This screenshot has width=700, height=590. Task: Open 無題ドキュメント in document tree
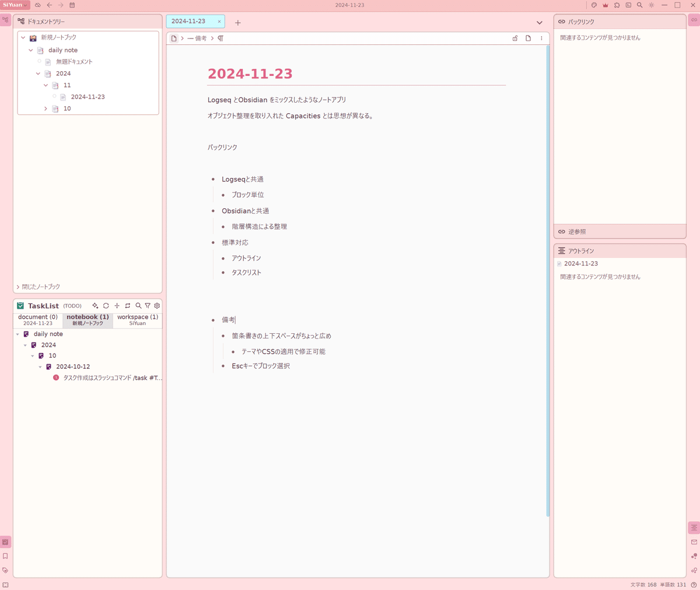click(x=74, y=62)
